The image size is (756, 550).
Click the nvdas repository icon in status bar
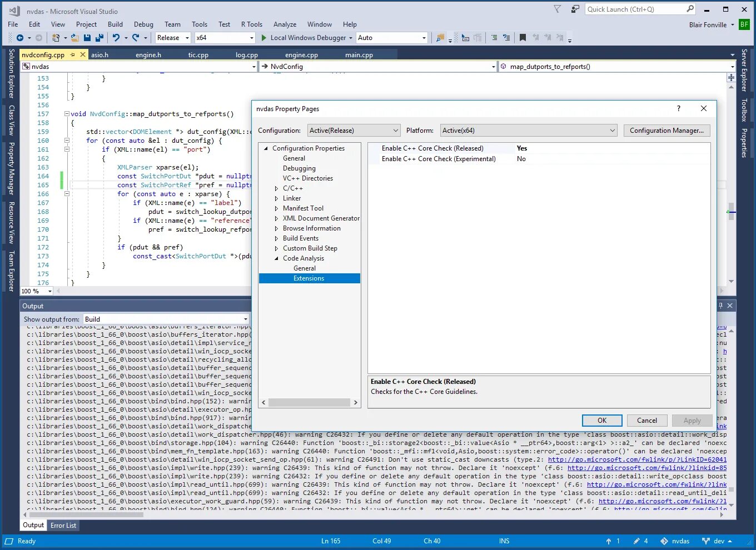[664, 541]
